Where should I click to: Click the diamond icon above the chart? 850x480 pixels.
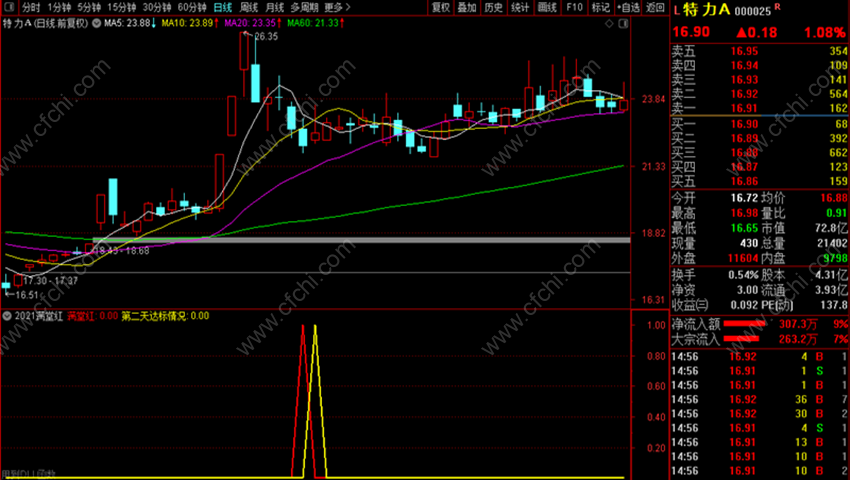[609, 24]
